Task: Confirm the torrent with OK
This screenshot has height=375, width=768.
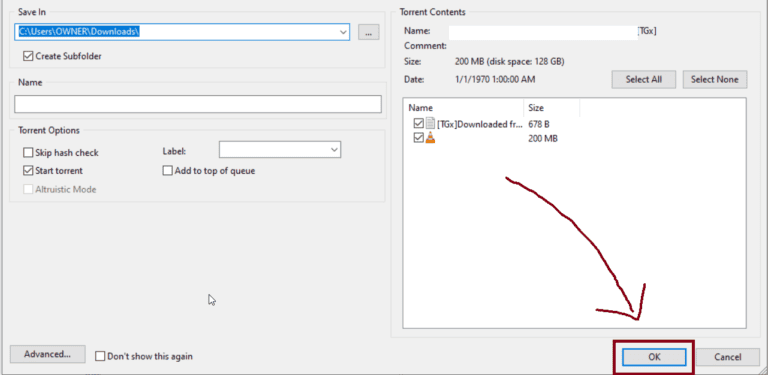Action: point(654,357)
